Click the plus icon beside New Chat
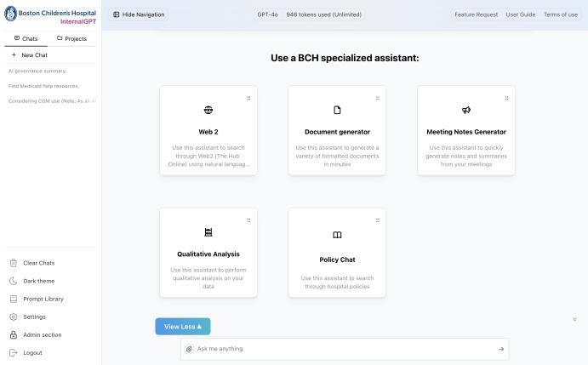Image resolution: width=588 pixels, height=365 pixels. 14,54
